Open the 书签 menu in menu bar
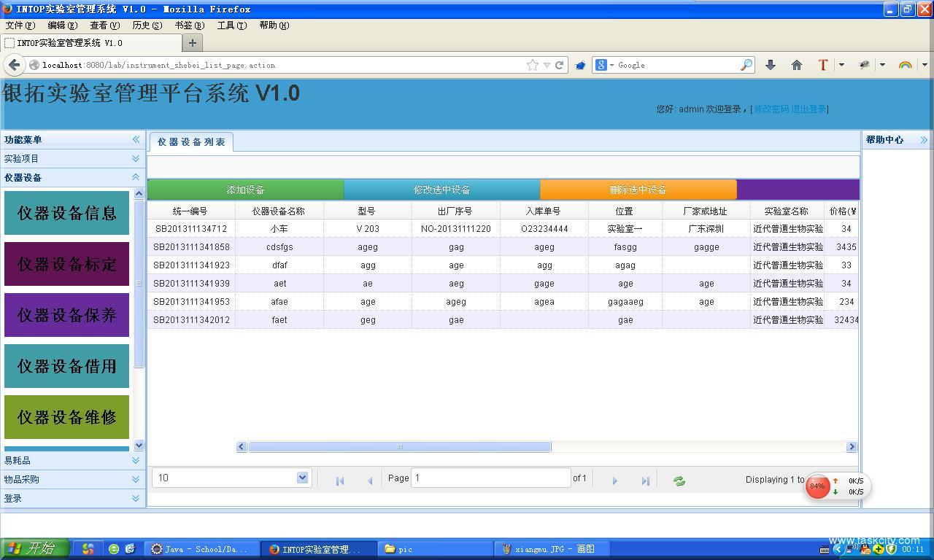This screenshot has height=560, width=934. 188,26
